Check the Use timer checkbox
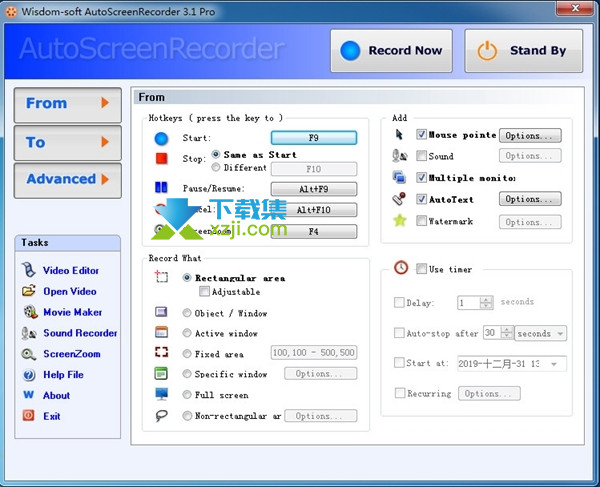 [x=421, y=269]
